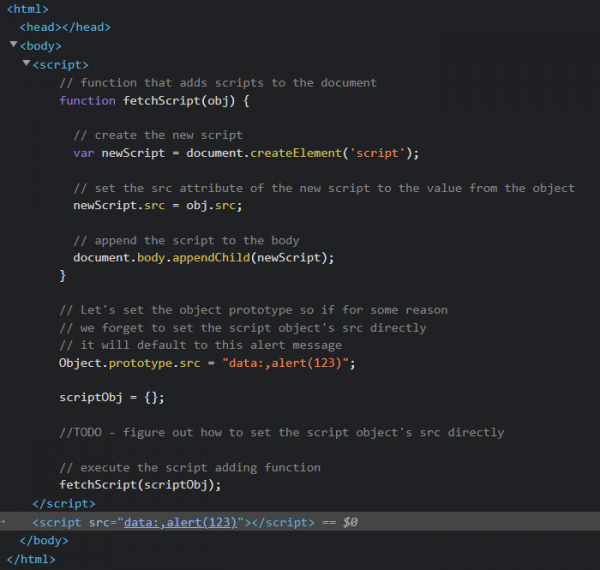Image resolution: width=600 pixels, height=570 pixels.
Task: Collapse the body element triangle
Action: [x=13, y=44]
